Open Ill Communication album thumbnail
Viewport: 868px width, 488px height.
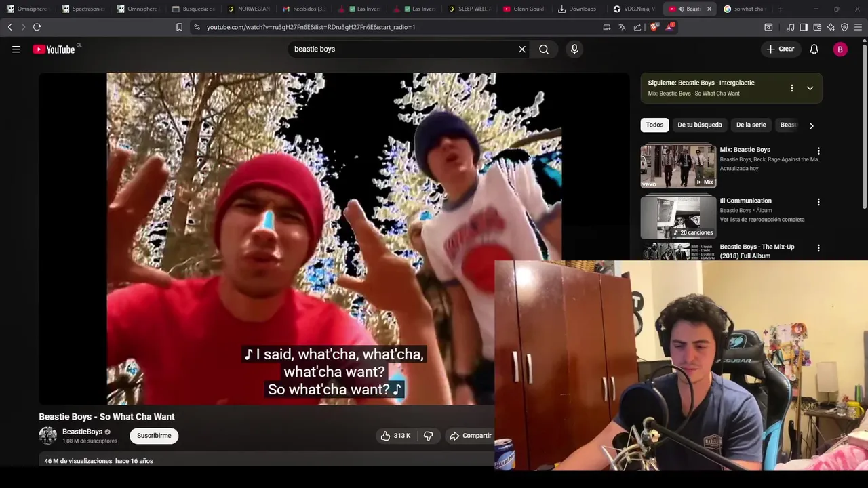[x=678, y=217]
